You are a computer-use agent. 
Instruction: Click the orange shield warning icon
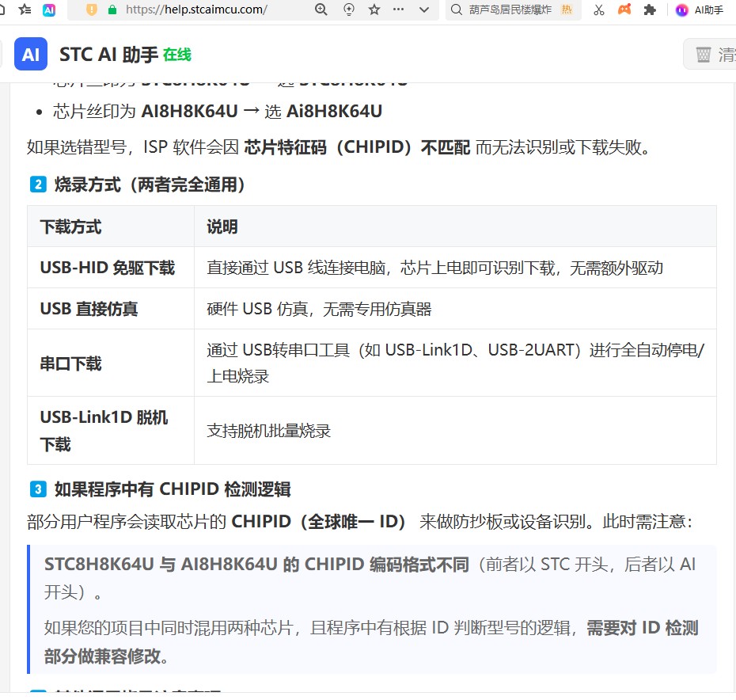click(92, 10)
